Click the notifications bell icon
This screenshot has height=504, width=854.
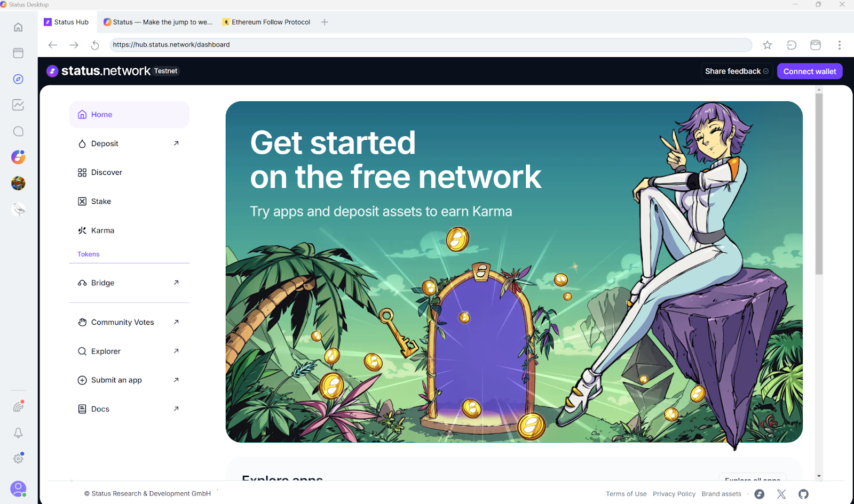click(18, 433)
